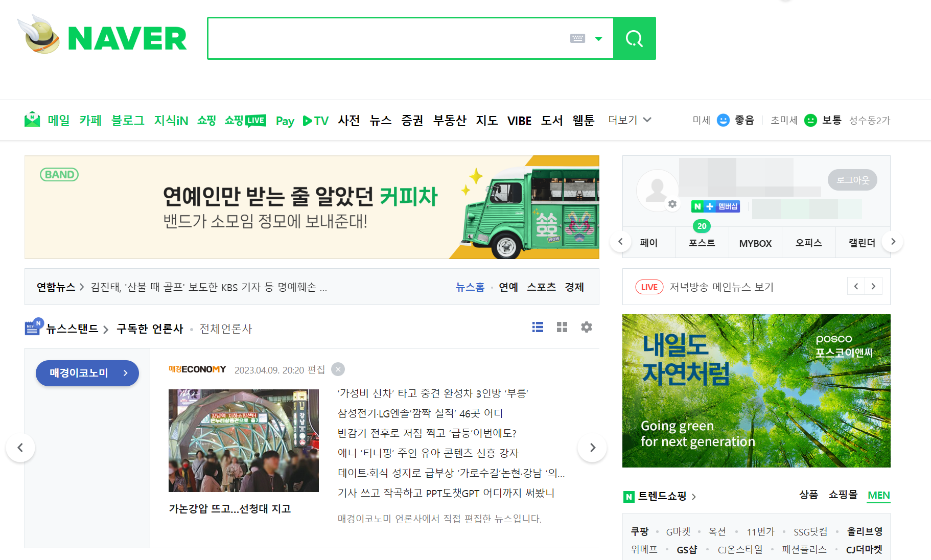Viewport: 931px width, 560px height.
Task: Go to 뉴스홈
Action: coord(470,287)
